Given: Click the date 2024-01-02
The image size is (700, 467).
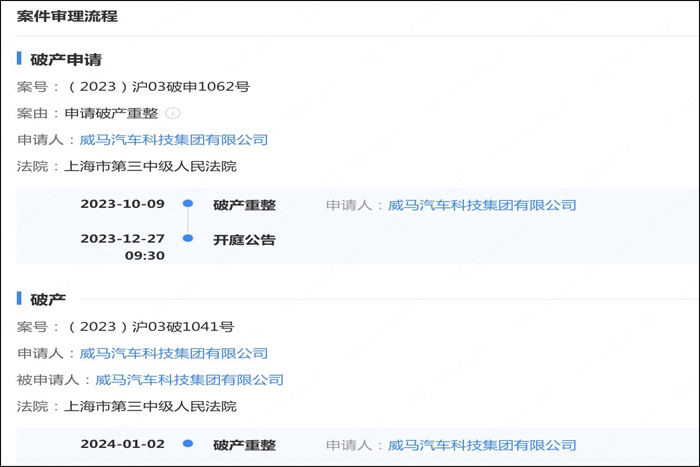Looking at the screenshot, I should click(122, 444).
